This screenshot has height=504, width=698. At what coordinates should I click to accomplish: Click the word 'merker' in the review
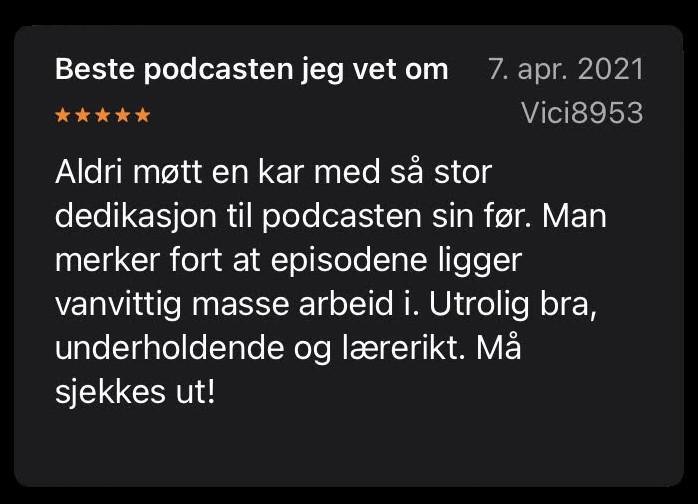(x=107, y=261)
